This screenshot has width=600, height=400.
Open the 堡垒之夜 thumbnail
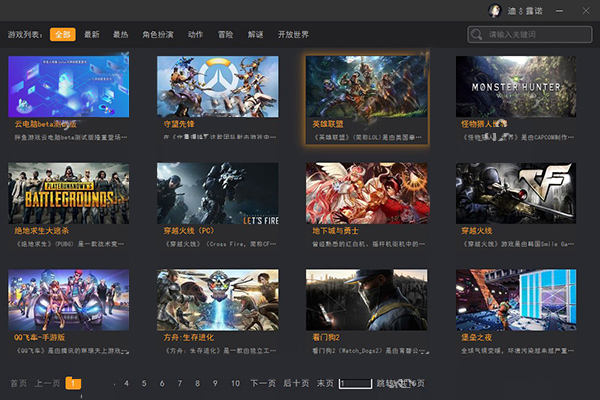pos(516,300)
